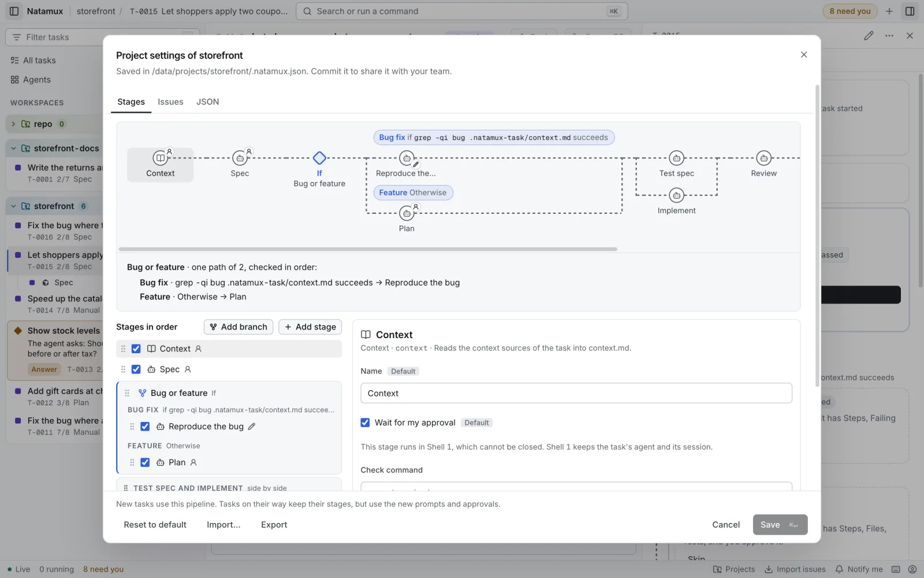Click the plus icon in the top bar
The width and height of the screenshot is (924, 578).
click(x=889, y=11)
